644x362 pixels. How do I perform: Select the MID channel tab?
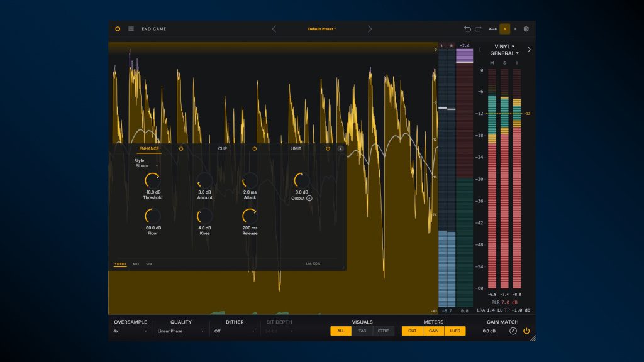tap(136, 264)
